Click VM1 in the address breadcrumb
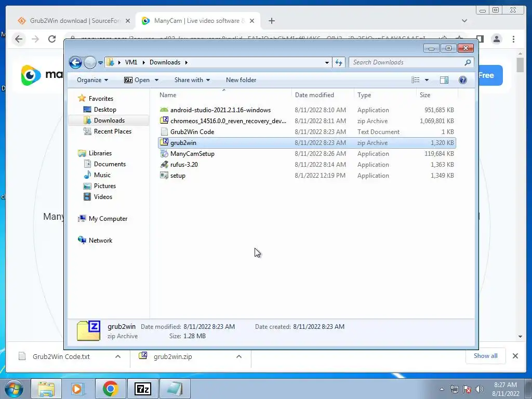The height and width of the screenshot is (399, 532). (x=131, y=62)
